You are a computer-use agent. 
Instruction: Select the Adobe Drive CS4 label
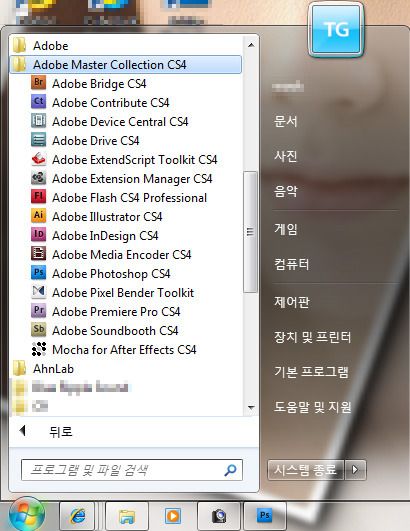pyautogui.click(x=95, y=141)
